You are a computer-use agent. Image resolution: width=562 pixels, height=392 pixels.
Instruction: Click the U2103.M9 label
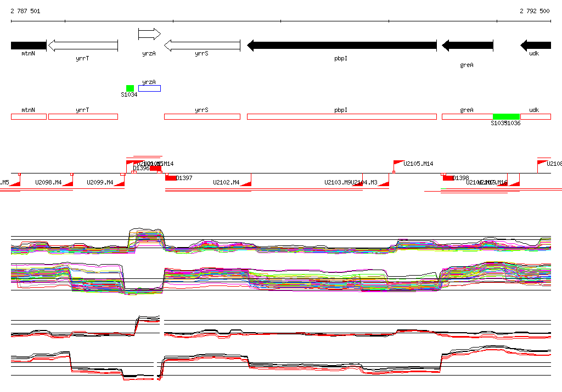click(x=338, y=183)
